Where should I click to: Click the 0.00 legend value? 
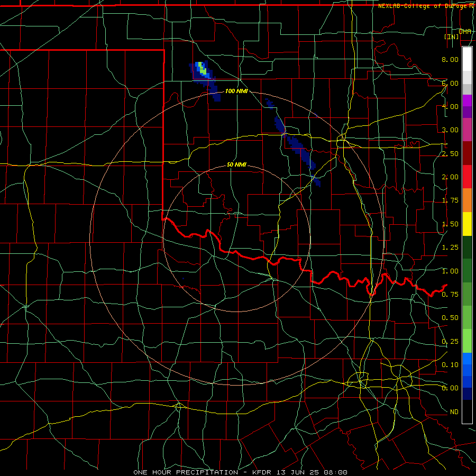pos(450,388)
